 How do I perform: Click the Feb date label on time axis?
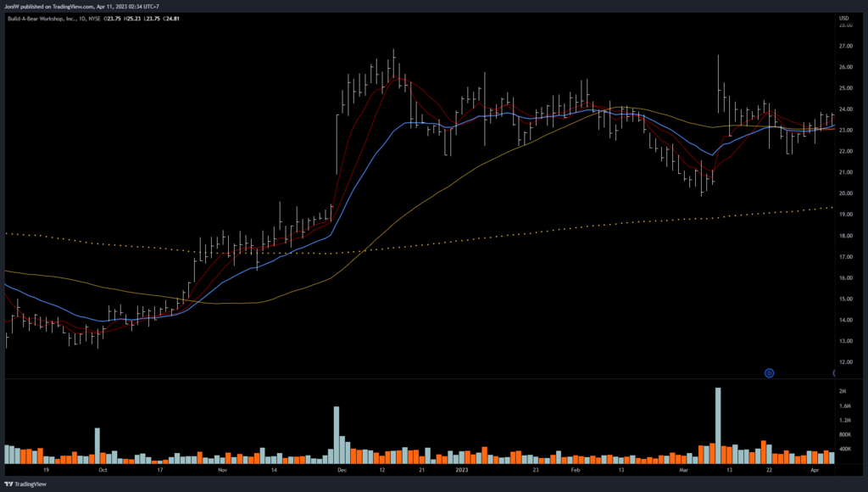(x=576, y=468)
